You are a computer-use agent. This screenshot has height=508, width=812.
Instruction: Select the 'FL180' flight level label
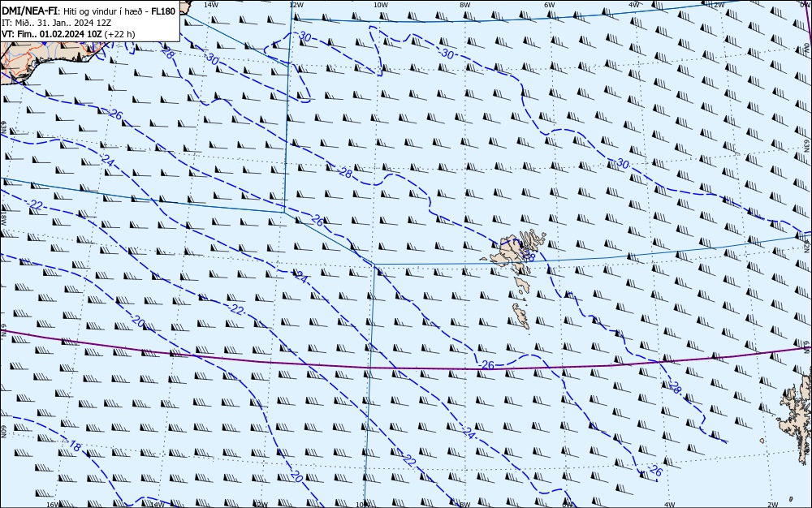163,11
